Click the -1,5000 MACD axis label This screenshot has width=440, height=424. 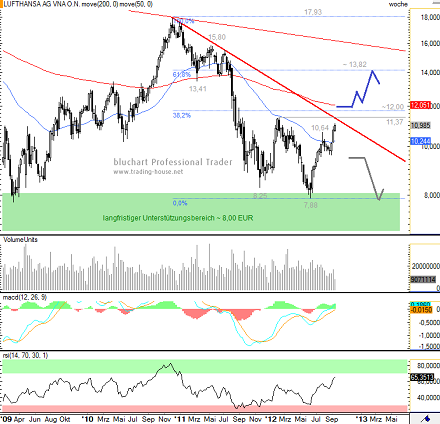(428, 347)
